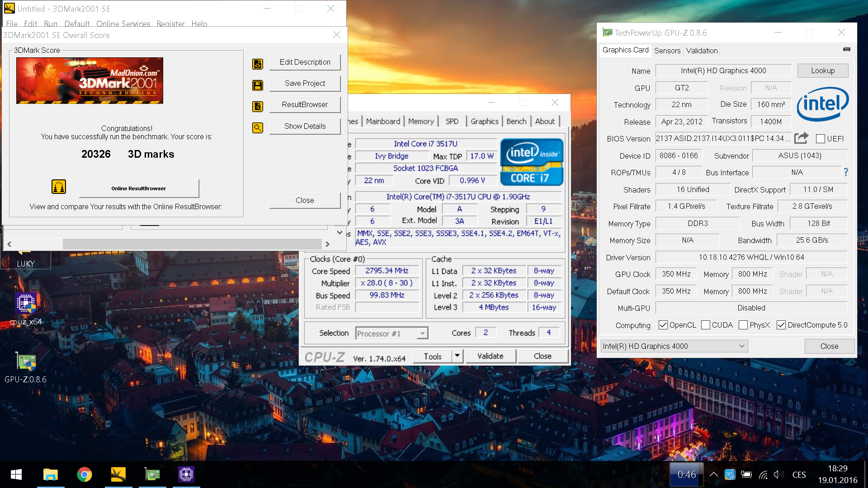Click the Save Project button
868x488 pixels.
coord(305,83)
